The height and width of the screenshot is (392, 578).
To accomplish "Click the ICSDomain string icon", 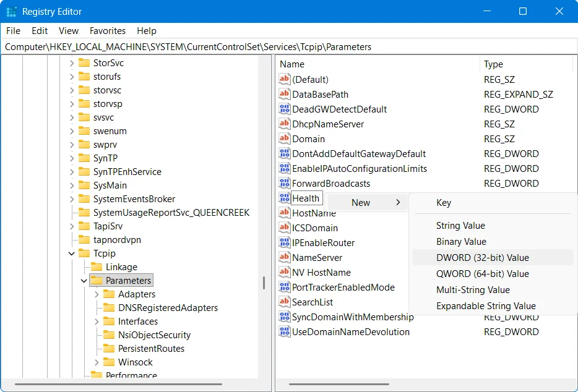I will click(x=284, y=228).
